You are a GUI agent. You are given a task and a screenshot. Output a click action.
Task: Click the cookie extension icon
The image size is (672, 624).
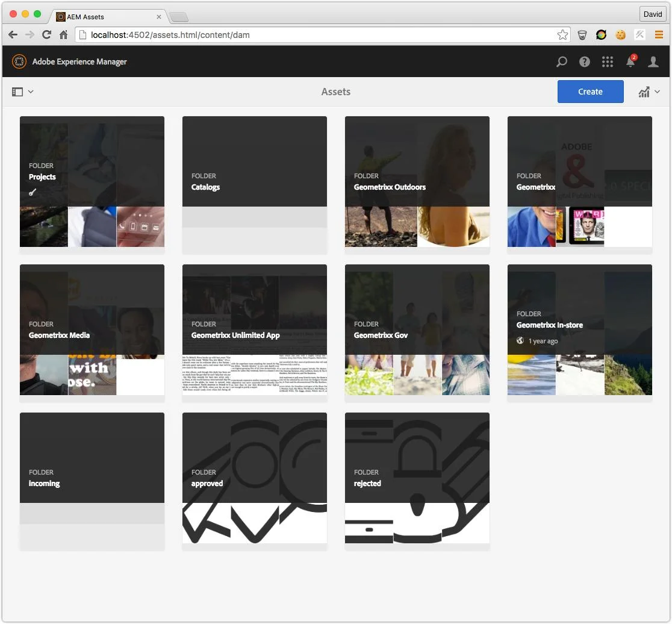point(621,35)
